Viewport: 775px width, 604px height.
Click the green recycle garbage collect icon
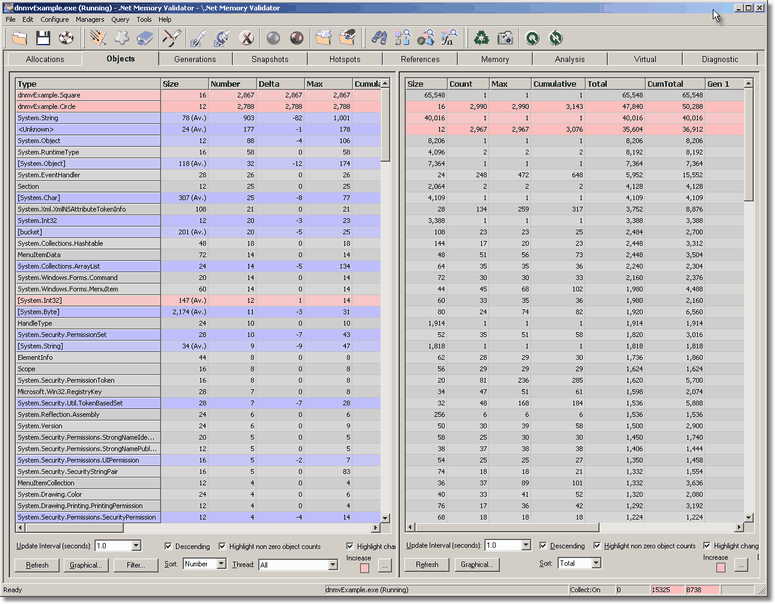tap(481, 38)
